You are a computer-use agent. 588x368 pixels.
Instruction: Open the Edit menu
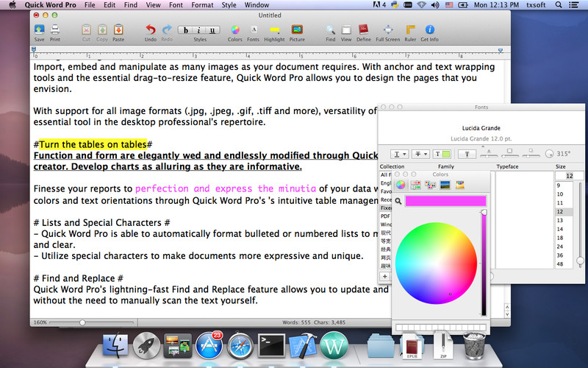point(110,5)
